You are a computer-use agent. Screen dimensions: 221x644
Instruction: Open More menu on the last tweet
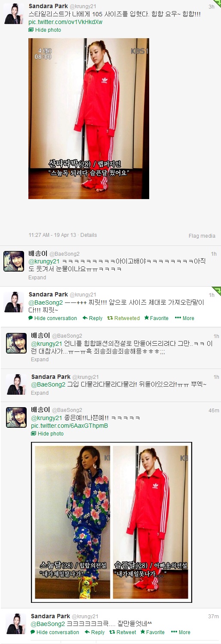pyautogui.click(x=181, y=632)
